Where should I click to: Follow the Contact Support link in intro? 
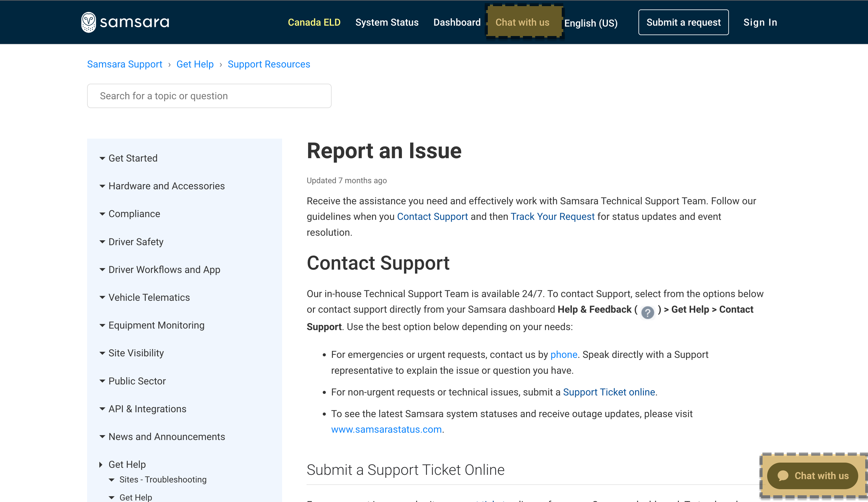[432, 216]
